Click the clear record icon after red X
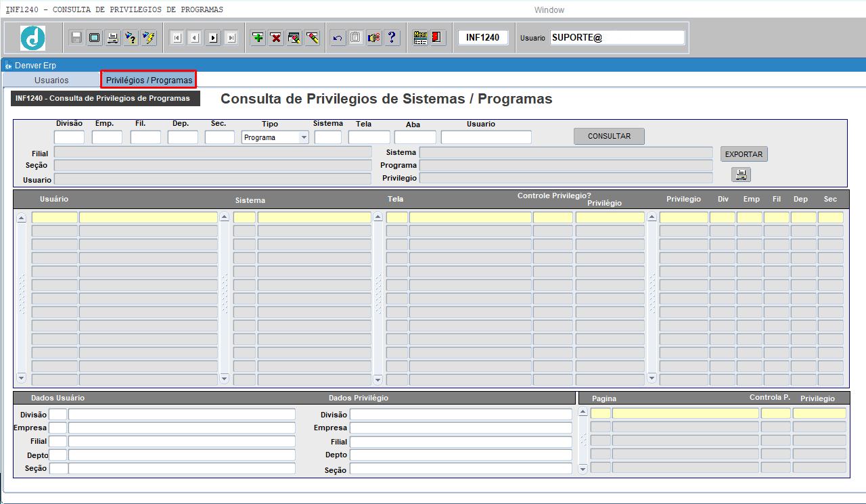The width and height of the screenshot is (866, 504). 294,38
